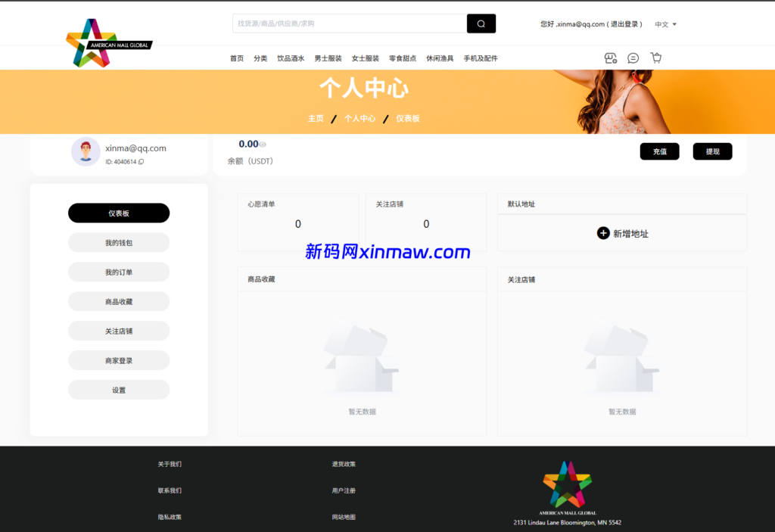Open 休闲渔具 category
Image resolution: width=775 pixels, height=532 pixels.
440,58
